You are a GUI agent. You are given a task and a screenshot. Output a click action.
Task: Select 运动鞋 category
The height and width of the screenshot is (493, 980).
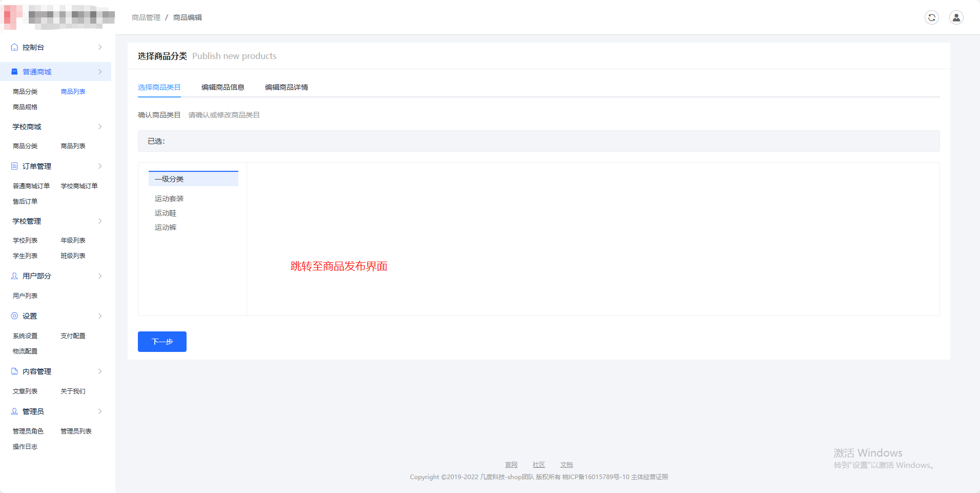pos(165,213)
